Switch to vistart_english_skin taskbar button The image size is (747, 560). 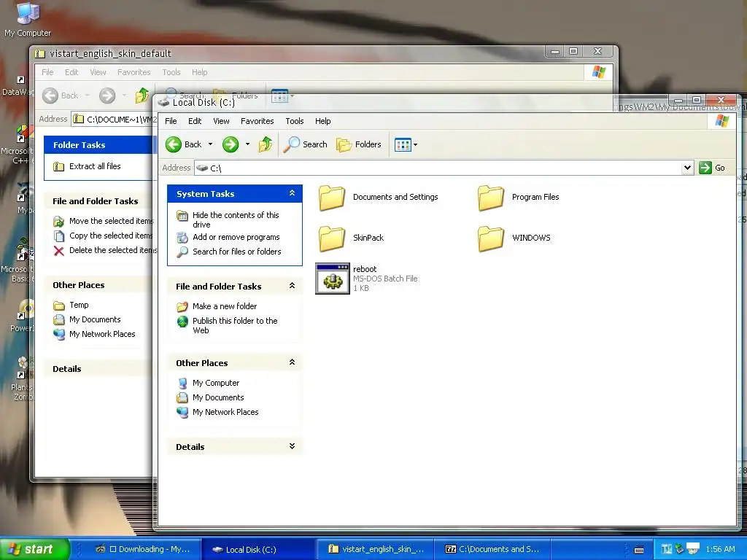tap(376, 549)
